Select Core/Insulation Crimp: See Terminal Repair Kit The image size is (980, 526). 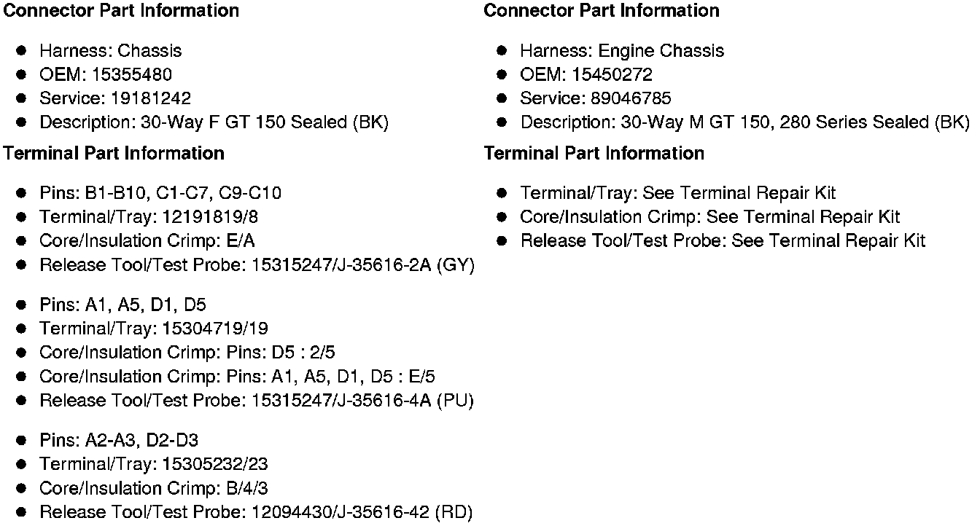[710, 217]
